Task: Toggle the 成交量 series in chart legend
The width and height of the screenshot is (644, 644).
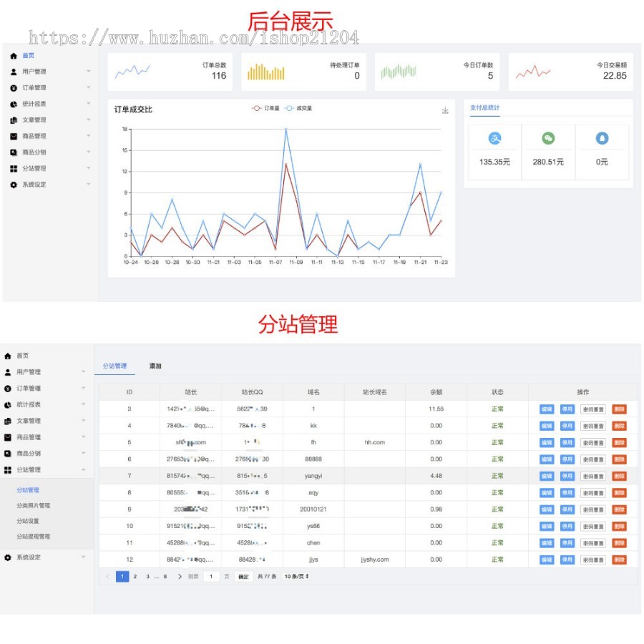Action: tap(298, 109)
